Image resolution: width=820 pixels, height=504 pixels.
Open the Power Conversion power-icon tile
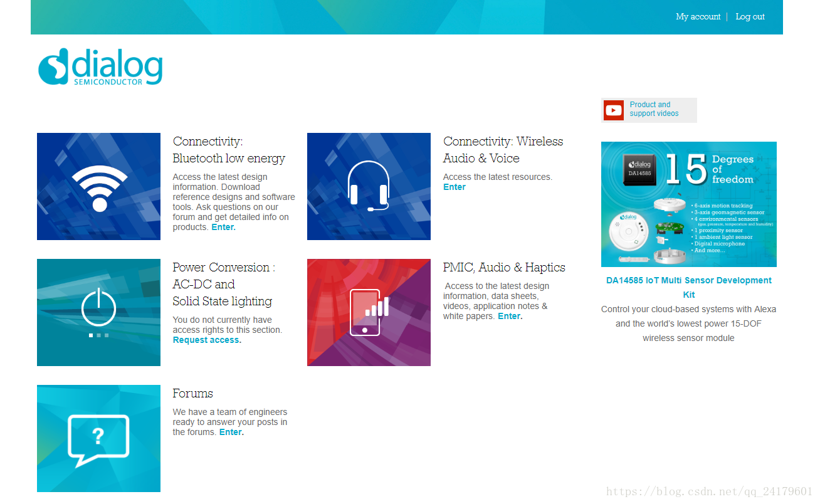[98, 312]
